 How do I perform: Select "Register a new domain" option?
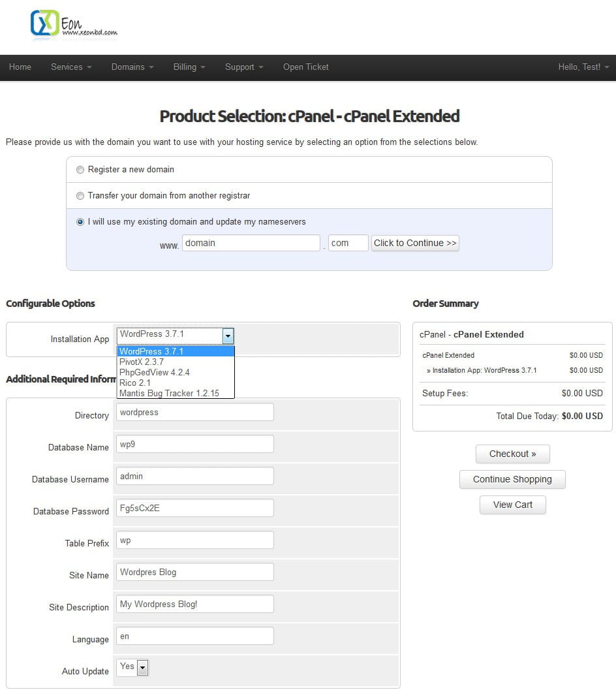point(80,169)
